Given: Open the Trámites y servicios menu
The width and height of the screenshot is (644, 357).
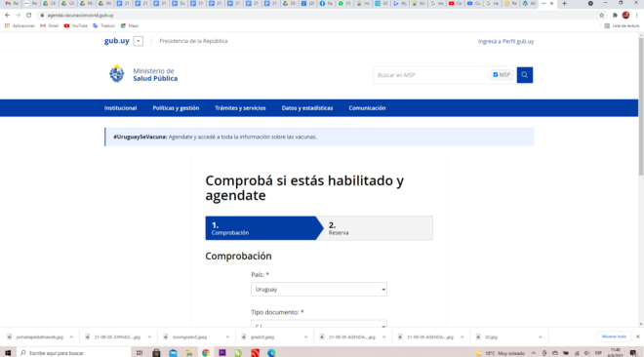Looking at the screenshot, I should point(240,108).
